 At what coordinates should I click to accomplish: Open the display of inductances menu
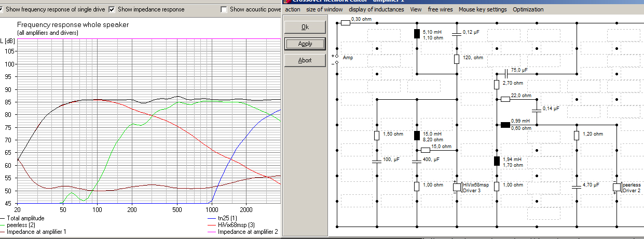tap(376, 9)
